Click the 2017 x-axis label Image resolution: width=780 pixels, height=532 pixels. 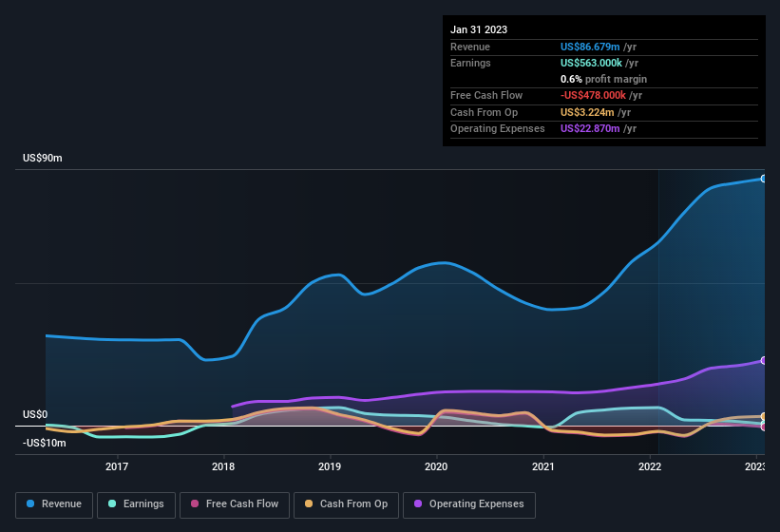(x=117, y=466)
